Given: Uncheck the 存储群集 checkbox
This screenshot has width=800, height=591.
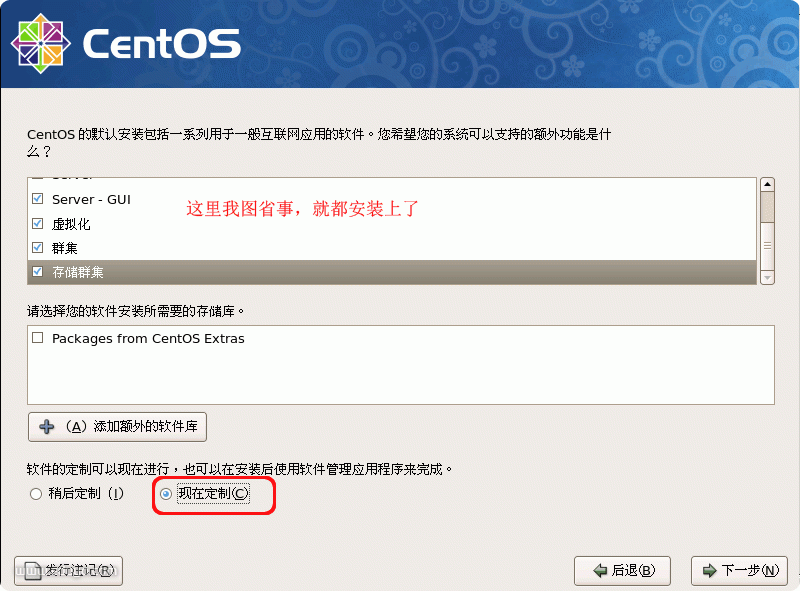Looking at the screenshot, I should (x=38, y=271).
